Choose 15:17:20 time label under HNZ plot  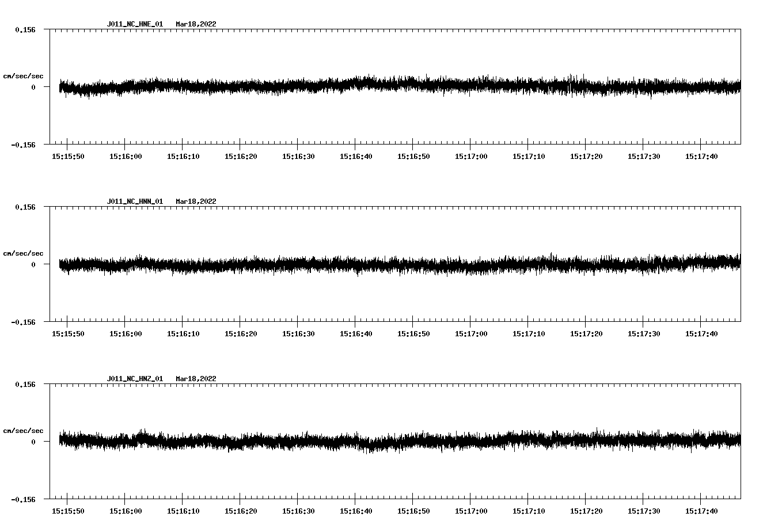pos(586,511)
